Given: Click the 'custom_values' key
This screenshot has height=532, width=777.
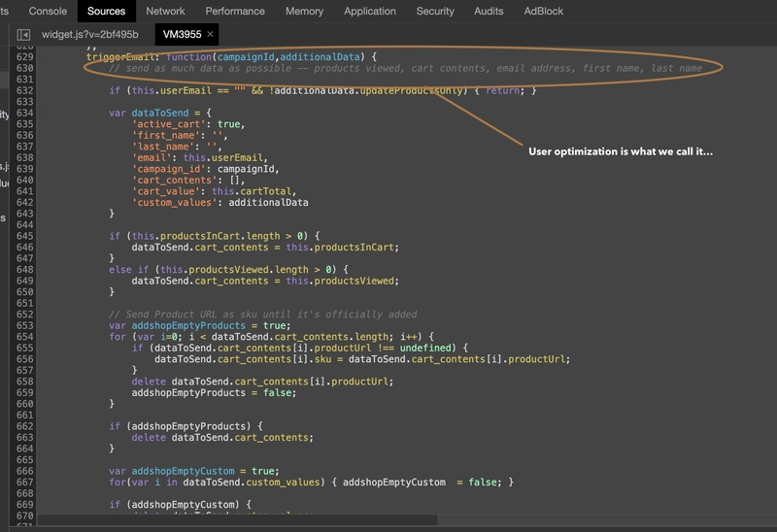Looking at the screenshot, I should coord(175,202).
